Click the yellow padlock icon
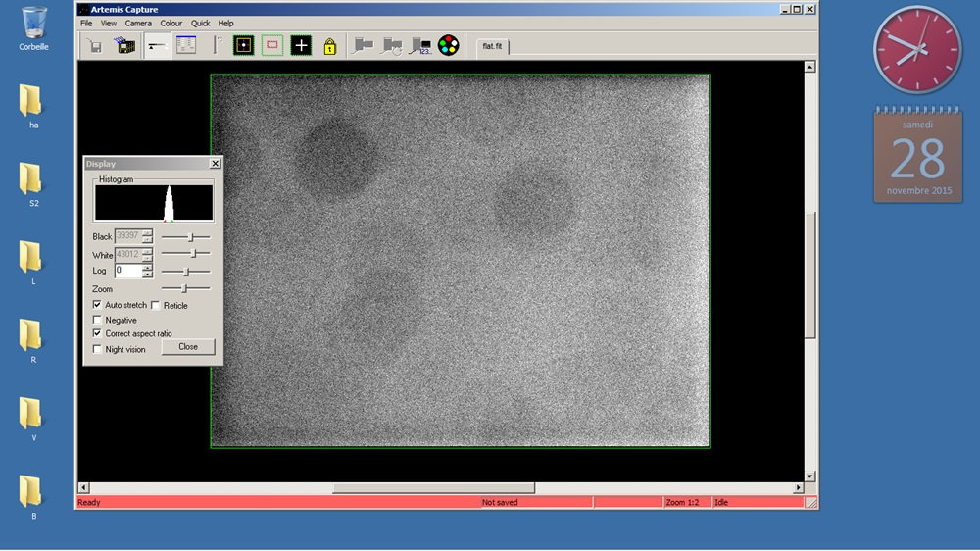 click(x=330, y=46)
